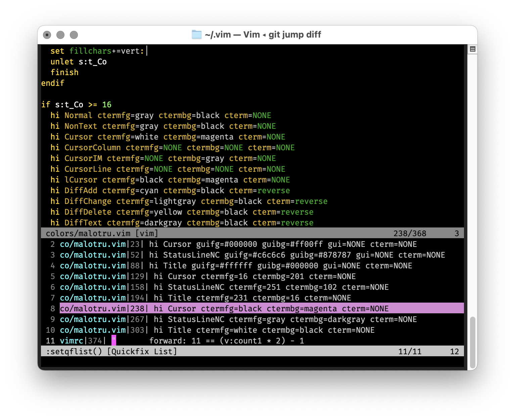Click the terminal scrollbar thumb

(473, 342)
